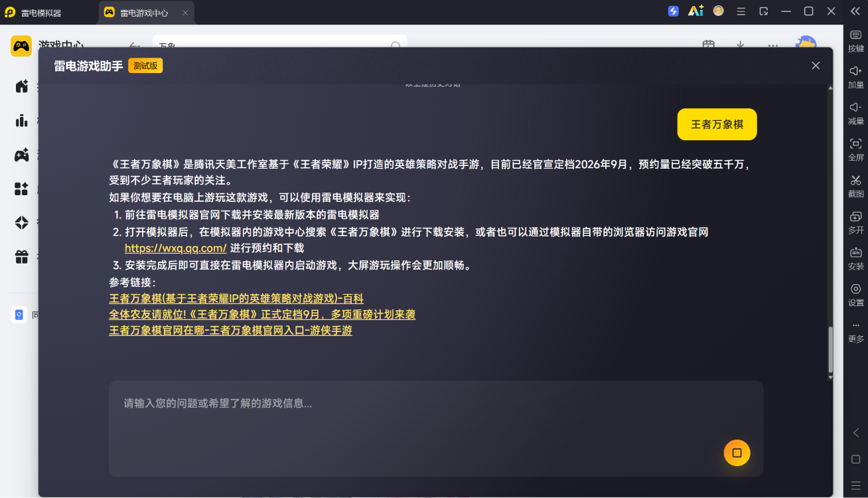This screenshot has height=498, width=868.
Task: Switch to the 雷电游戏中心 tab
Action: 146,13
